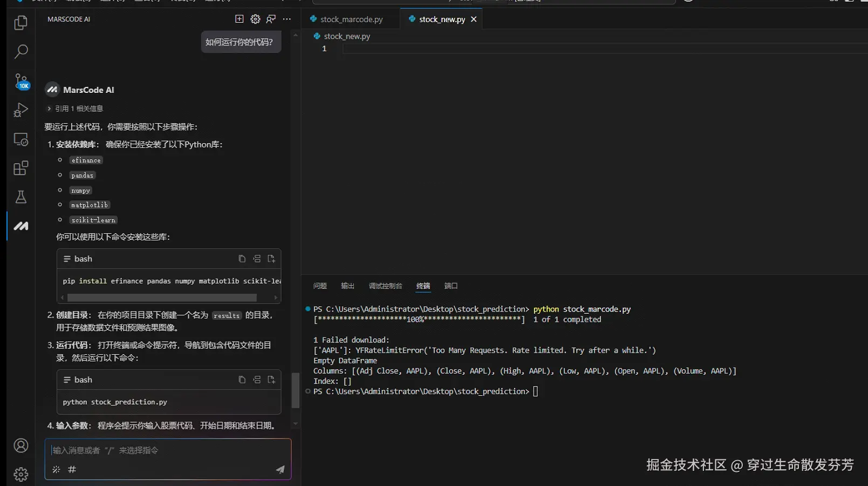Open the Remote Explorer view
Screen dimensions: 868x486
(20, 139)
